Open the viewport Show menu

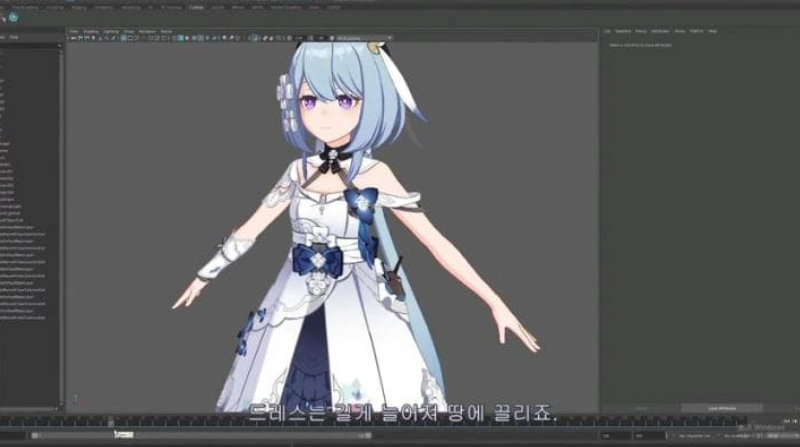[x=129, y=32]
